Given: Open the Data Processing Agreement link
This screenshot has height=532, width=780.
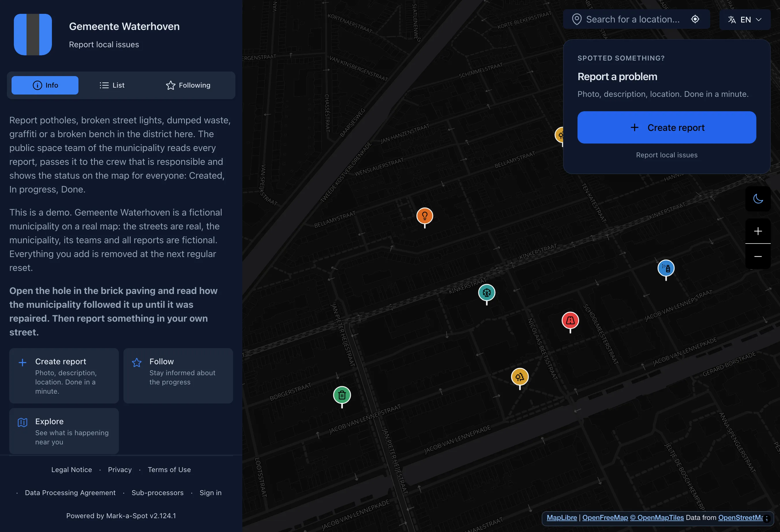Looking at the screenshot, I should (70, 493).
